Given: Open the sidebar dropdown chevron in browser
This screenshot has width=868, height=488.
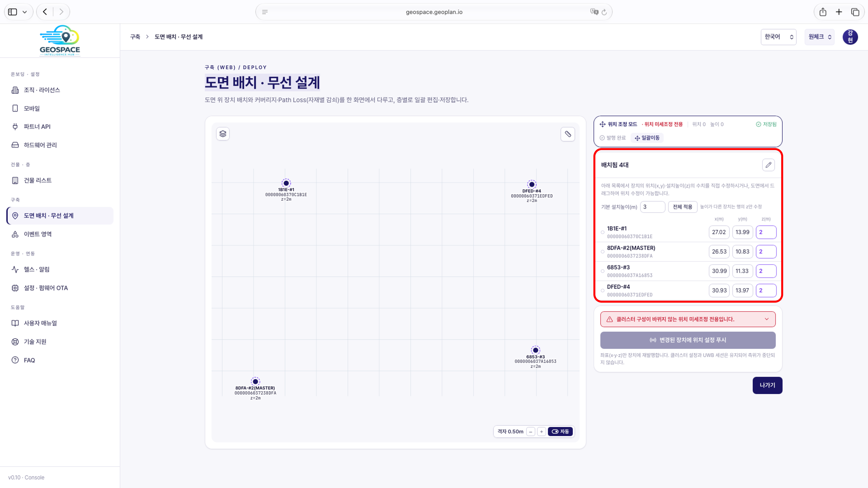Looking at the screenshot, I should pos(25,12).
